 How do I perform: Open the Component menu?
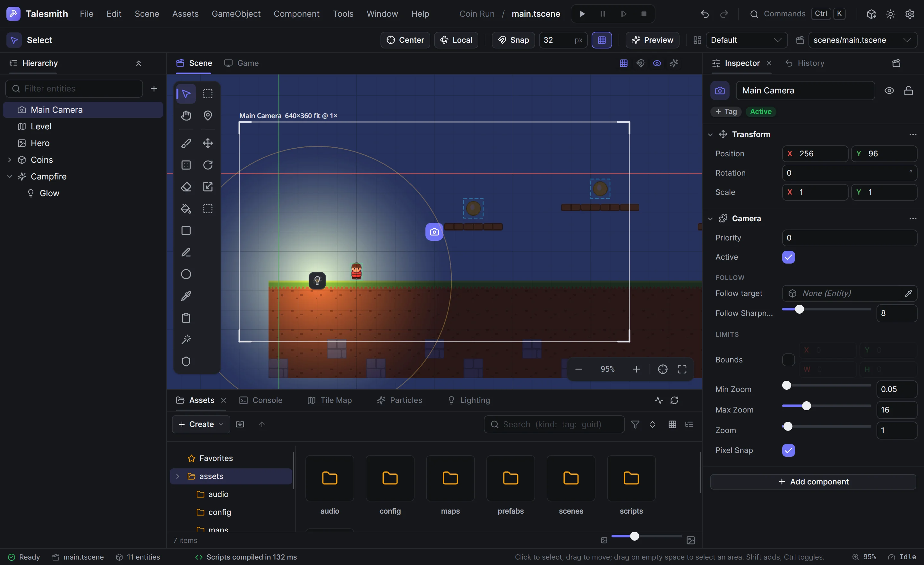(296, 14)
